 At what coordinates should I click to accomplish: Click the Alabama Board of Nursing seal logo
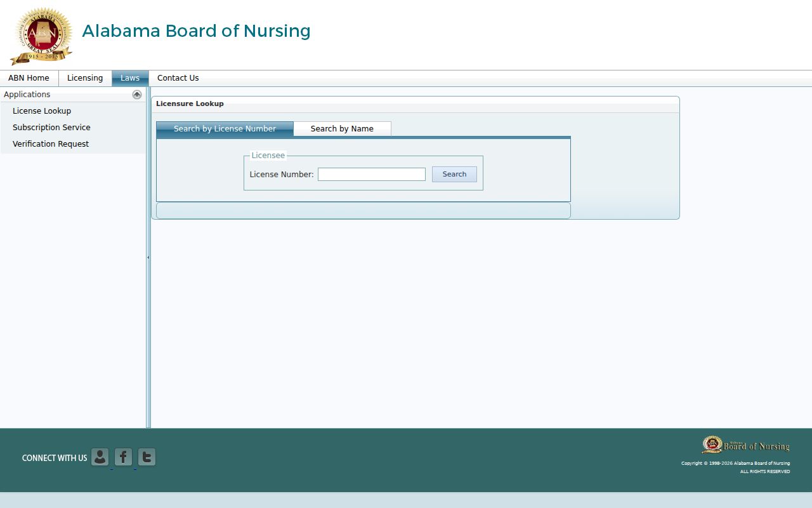coord(42,36)
